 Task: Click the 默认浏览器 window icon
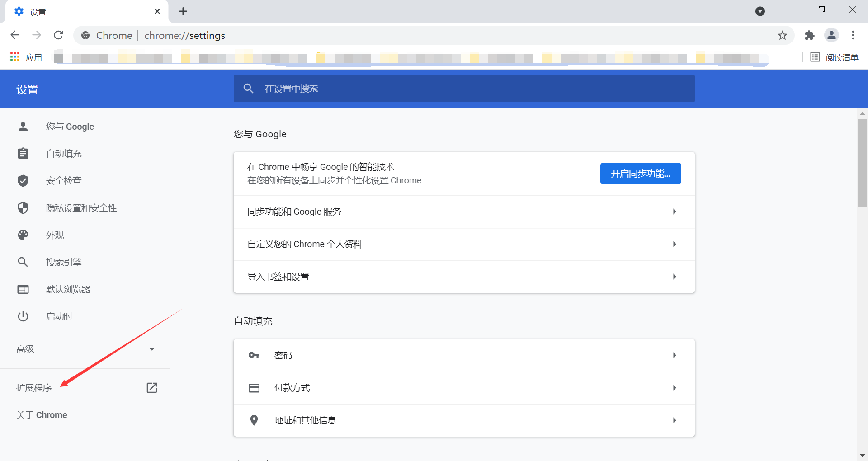pos(23,289)
